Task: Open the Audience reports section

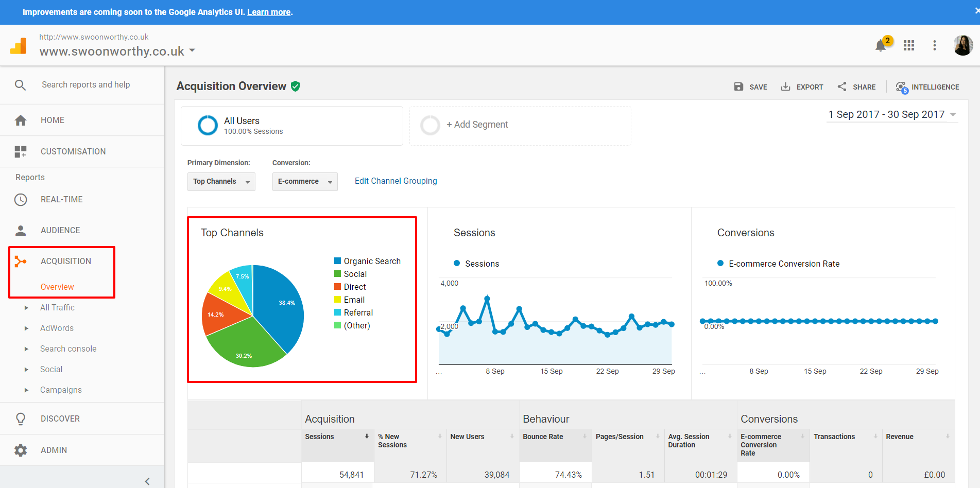Action: click(x=60, y=231)
